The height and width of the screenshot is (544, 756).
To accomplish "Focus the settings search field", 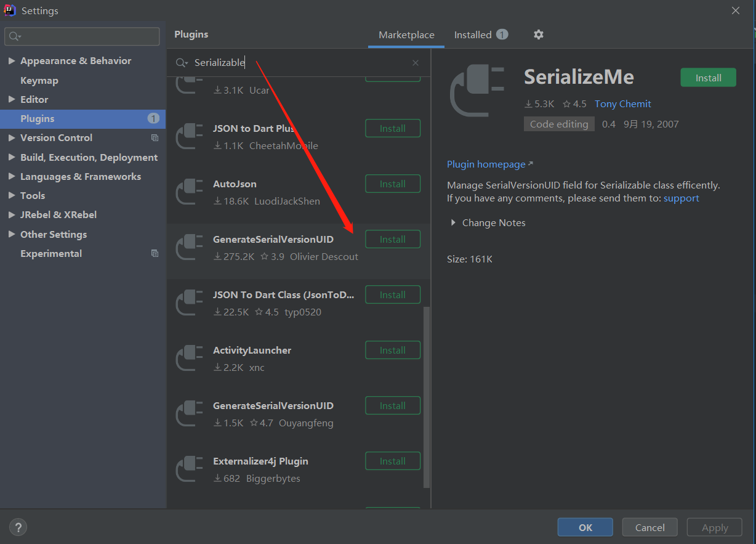I will coord(82,36).
